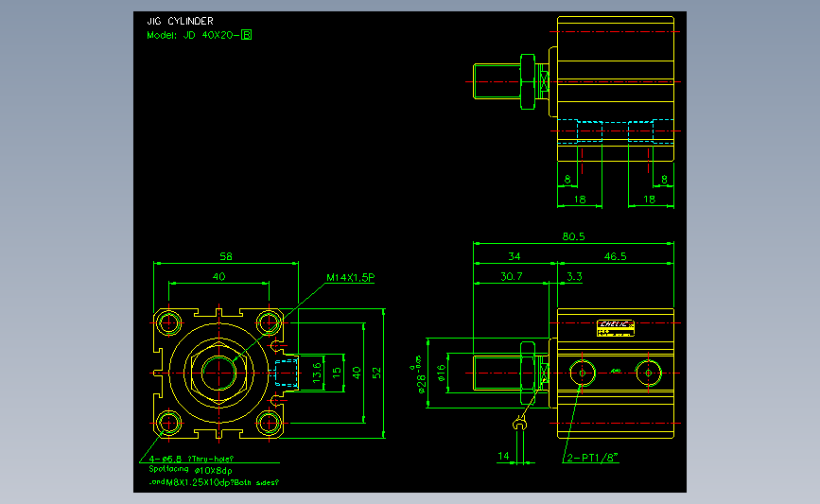Click the ø16 rod diameter label

pos(442,373)
